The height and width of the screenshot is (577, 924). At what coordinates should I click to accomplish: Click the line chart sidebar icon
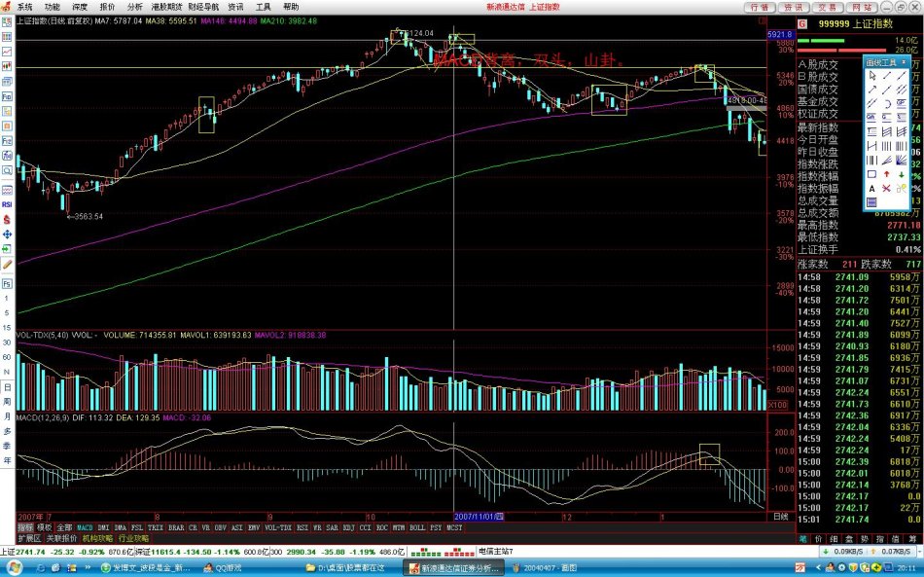point(7,52)
